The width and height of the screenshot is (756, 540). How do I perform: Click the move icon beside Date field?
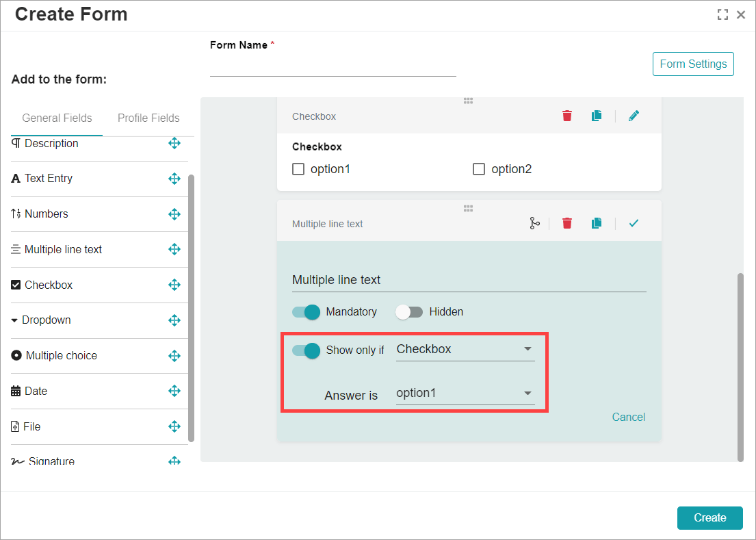[174, 391]
